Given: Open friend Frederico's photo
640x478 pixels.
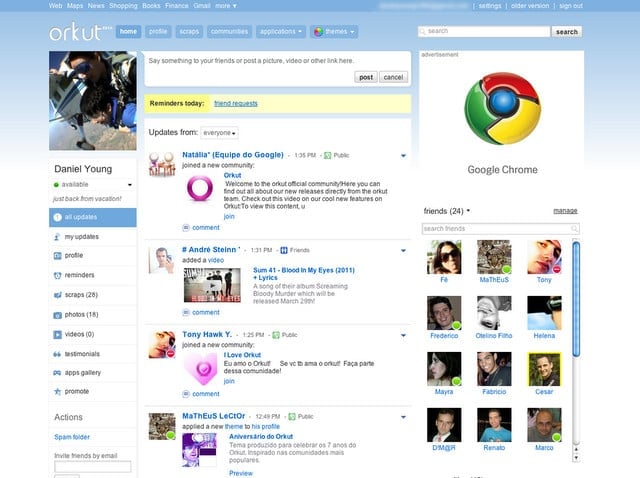Looking at the screenshot, I should [x=444, y=313].
